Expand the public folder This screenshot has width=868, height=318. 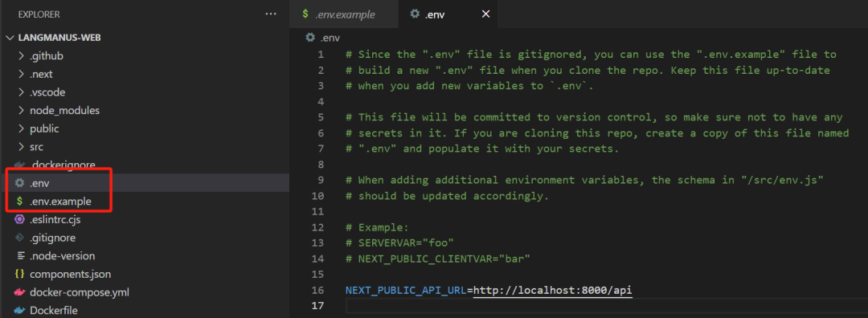click(21, 128)
